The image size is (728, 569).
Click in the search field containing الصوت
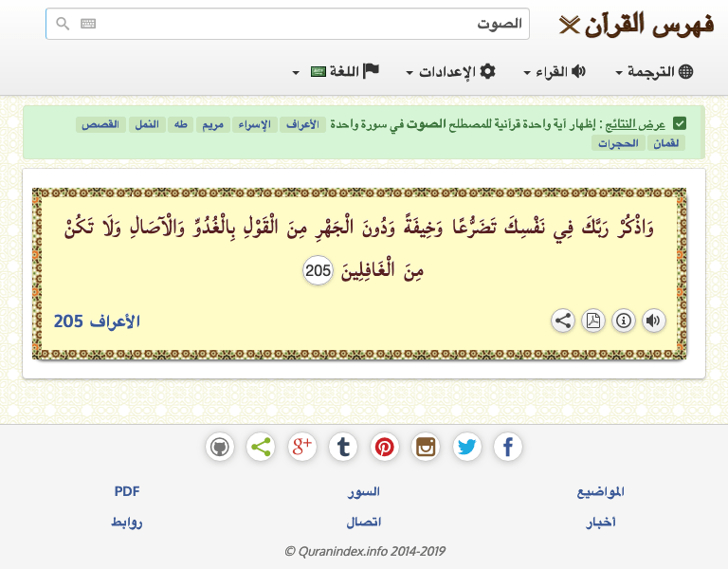pos(287,24)
